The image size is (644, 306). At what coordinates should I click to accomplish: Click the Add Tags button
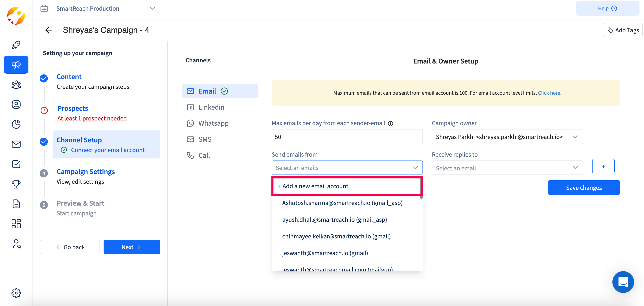pos(623,30)
